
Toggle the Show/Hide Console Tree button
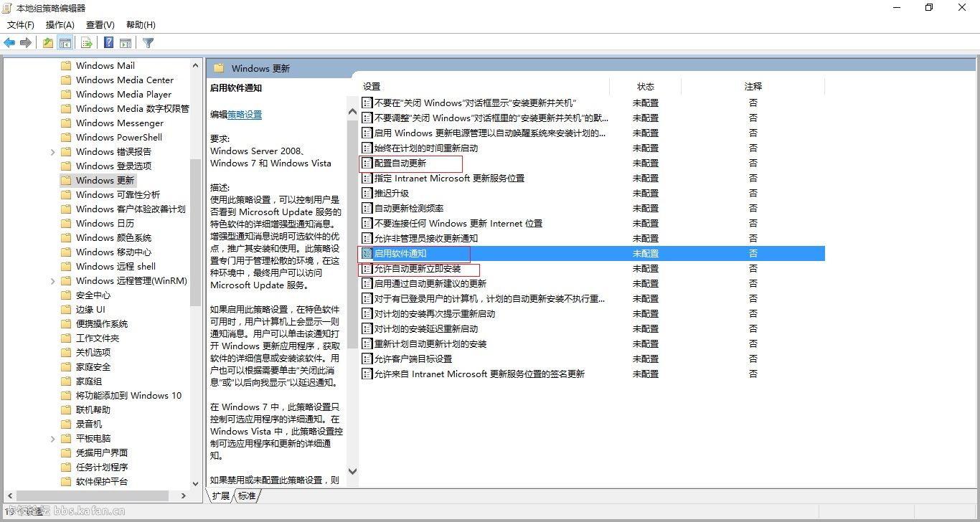tap(65, 43)
